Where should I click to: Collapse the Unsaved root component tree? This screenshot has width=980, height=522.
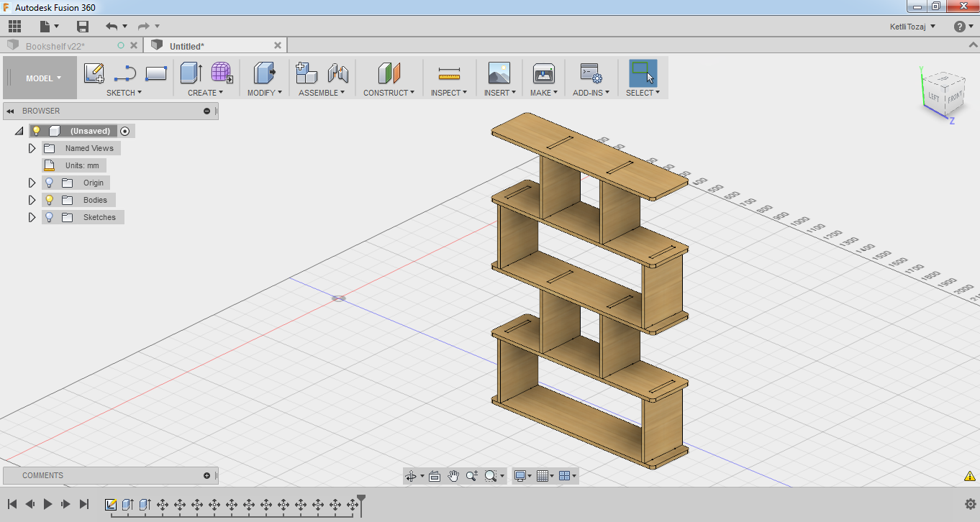point(19,131)
